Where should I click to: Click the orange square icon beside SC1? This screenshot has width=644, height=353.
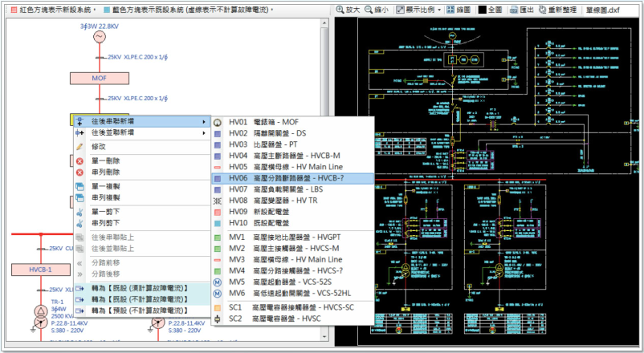[x=218, y=308]
